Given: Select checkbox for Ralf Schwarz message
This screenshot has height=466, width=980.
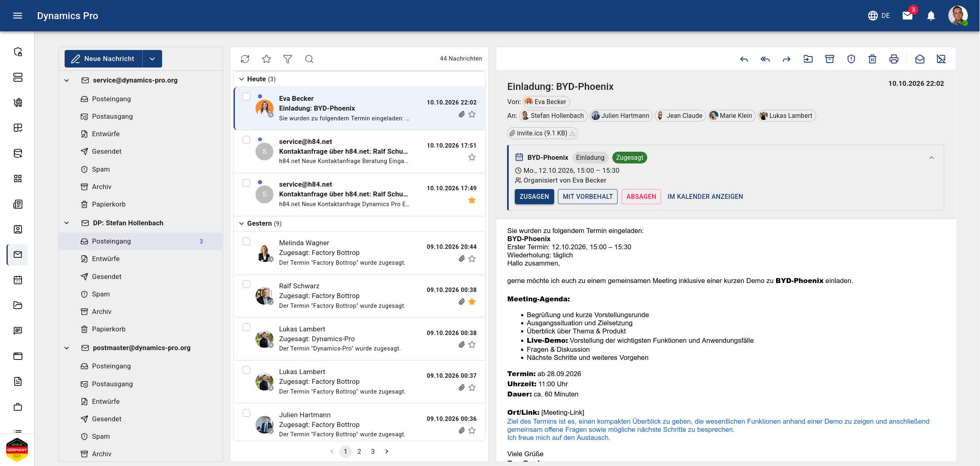Looking at the screenshot, I should pos(246,284).
